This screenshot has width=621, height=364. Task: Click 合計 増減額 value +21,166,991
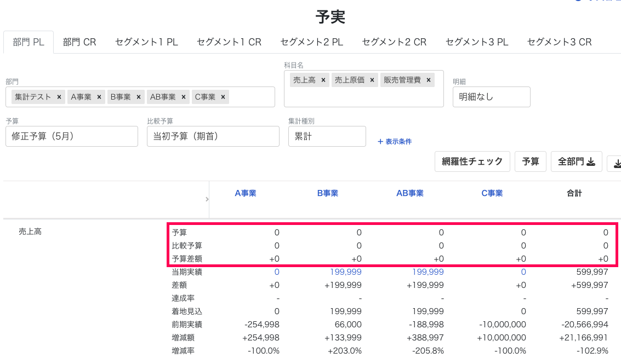583,338
